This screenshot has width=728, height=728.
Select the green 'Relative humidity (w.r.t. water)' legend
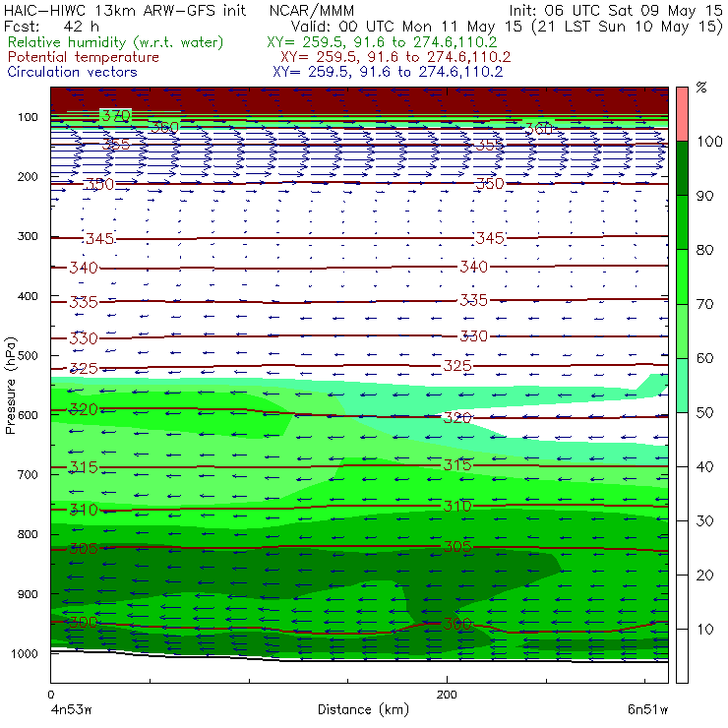pos(116,42)
